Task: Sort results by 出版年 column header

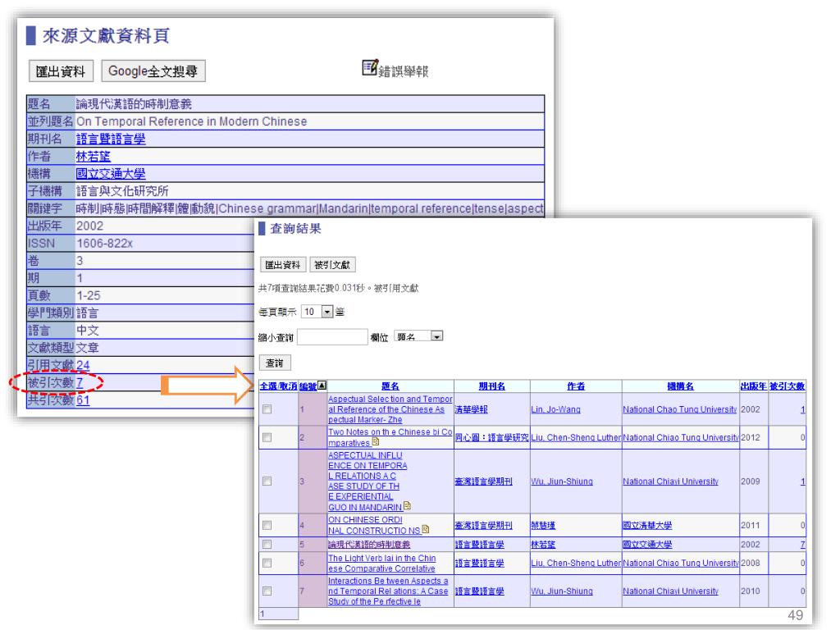Action: click(753, 386)
